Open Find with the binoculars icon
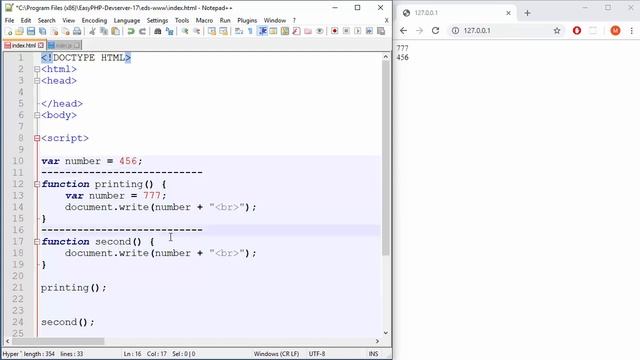 point(158,31)
